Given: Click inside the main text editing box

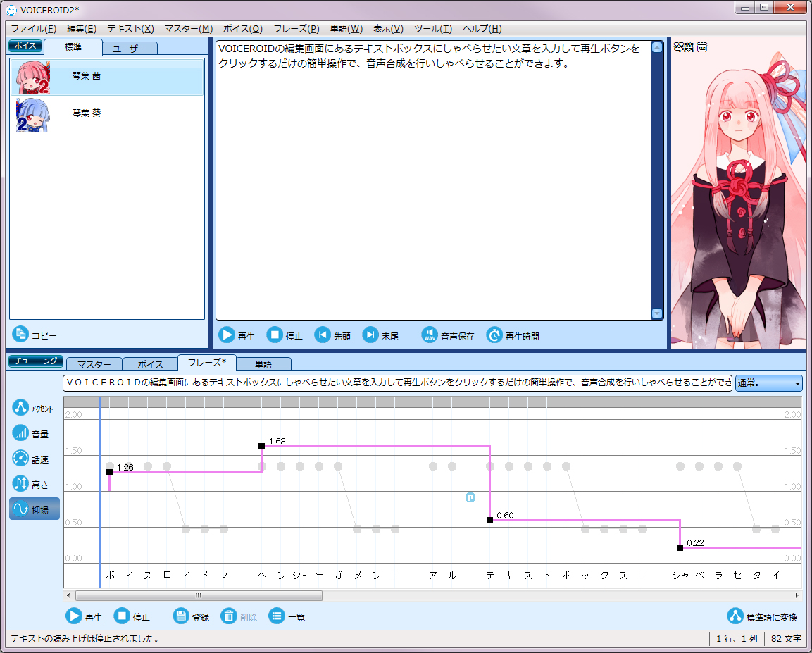Looking at the screenshot, I should (x=433, y=180).
